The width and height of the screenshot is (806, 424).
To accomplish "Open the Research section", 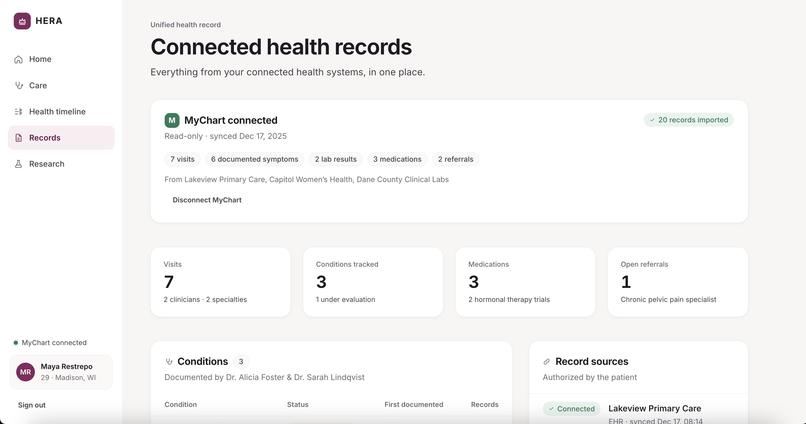I will [61, 164].
